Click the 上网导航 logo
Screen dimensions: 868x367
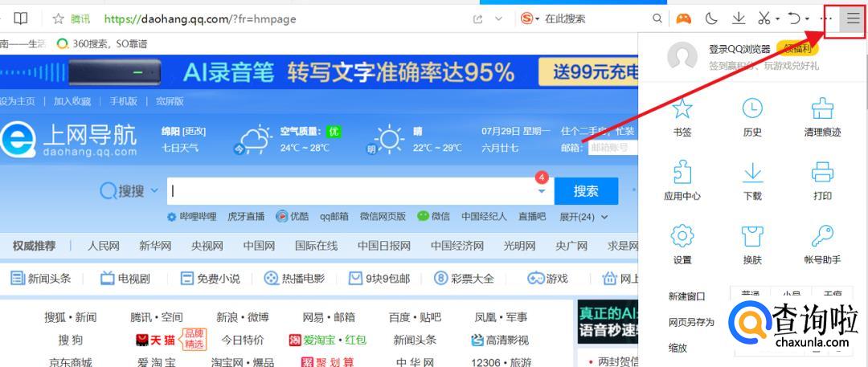[68, 140]
